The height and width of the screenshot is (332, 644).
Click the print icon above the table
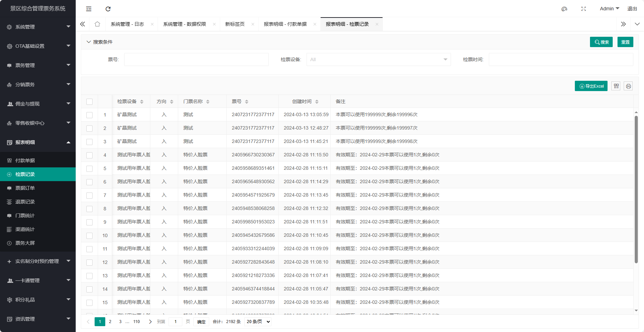(x=628, y=86)
